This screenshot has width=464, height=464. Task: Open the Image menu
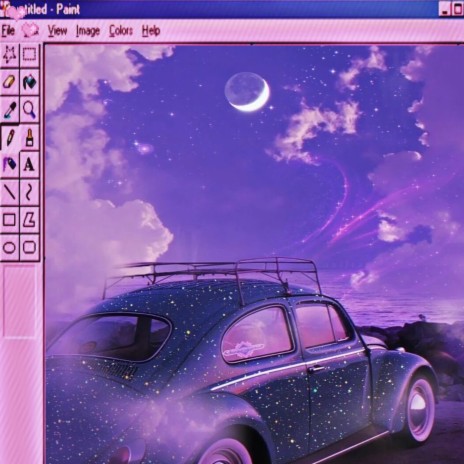tap(88, 31)
